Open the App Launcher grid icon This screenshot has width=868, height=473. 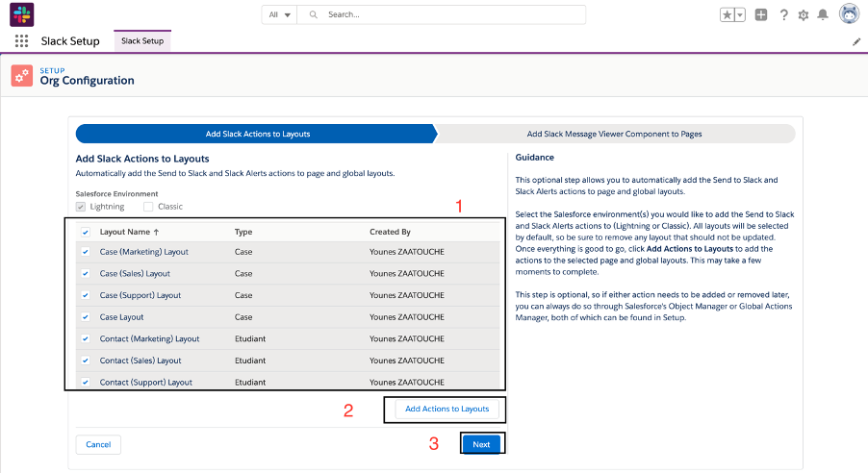point(21,41)
